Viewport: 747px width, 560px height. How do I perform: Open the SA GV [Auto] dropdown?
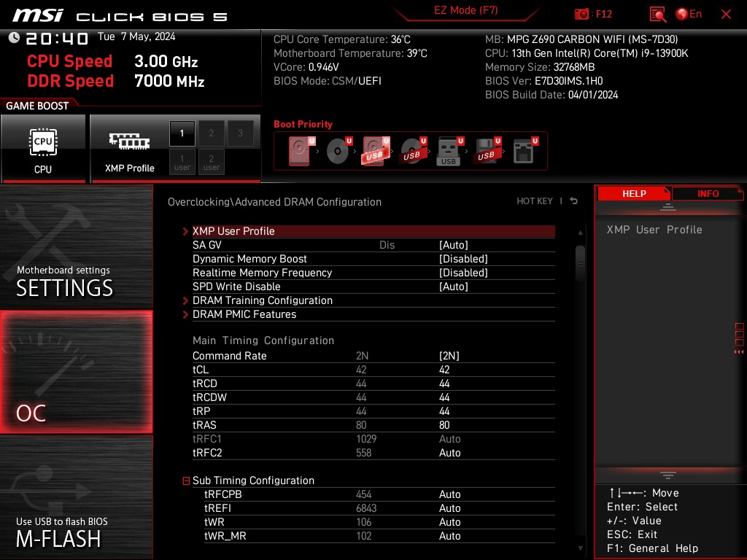[454, 245]
